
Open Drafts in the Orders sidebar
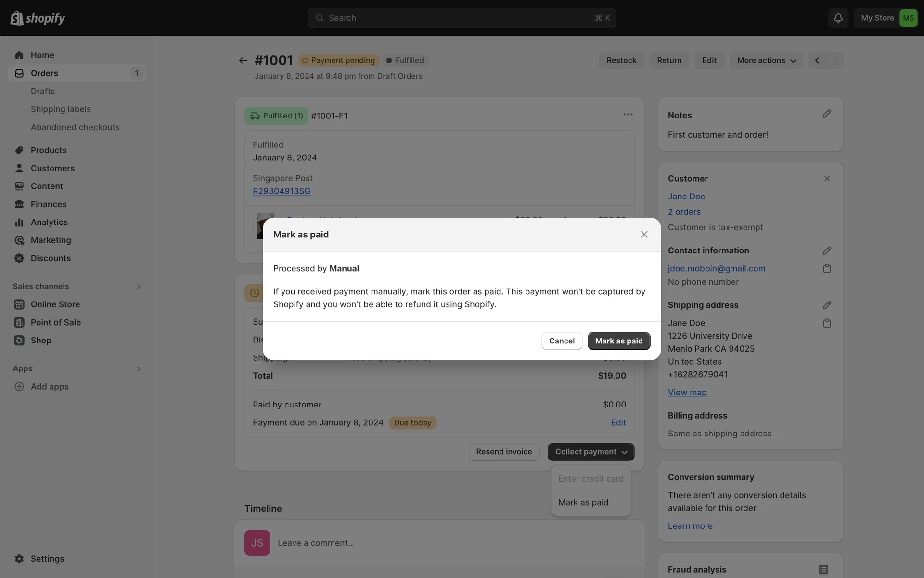click(43, 91)
